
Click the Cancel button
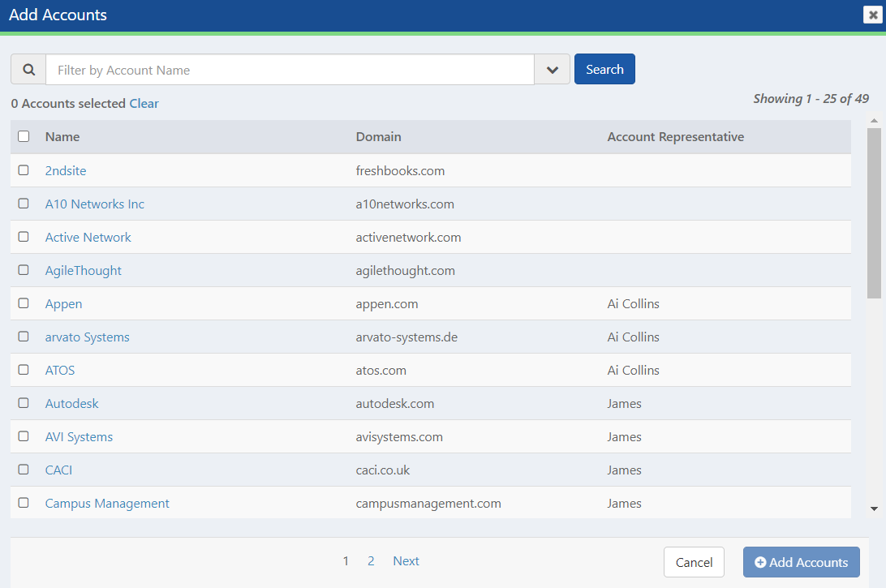pyautogui.click(x=694, y=562)
